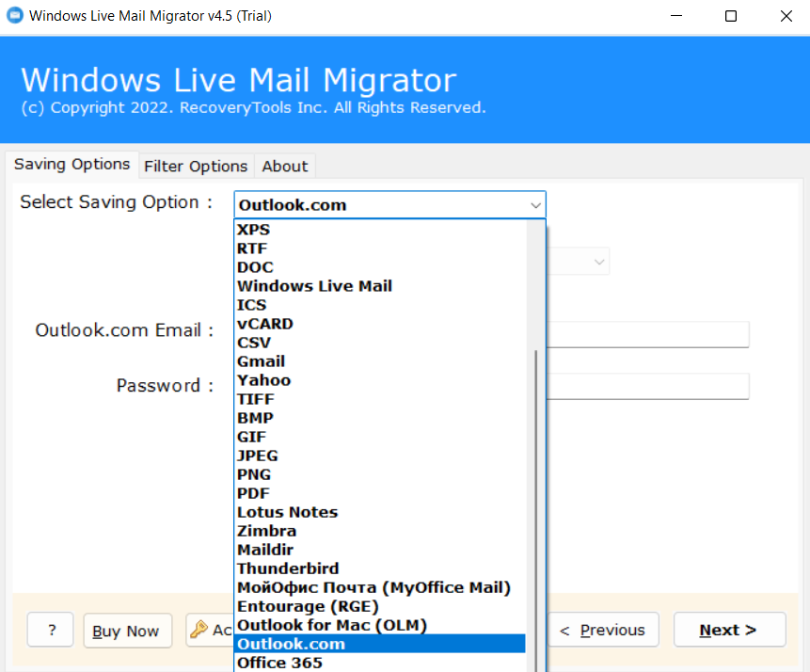Click into the Outlook.com Email field

coord(648,334)
